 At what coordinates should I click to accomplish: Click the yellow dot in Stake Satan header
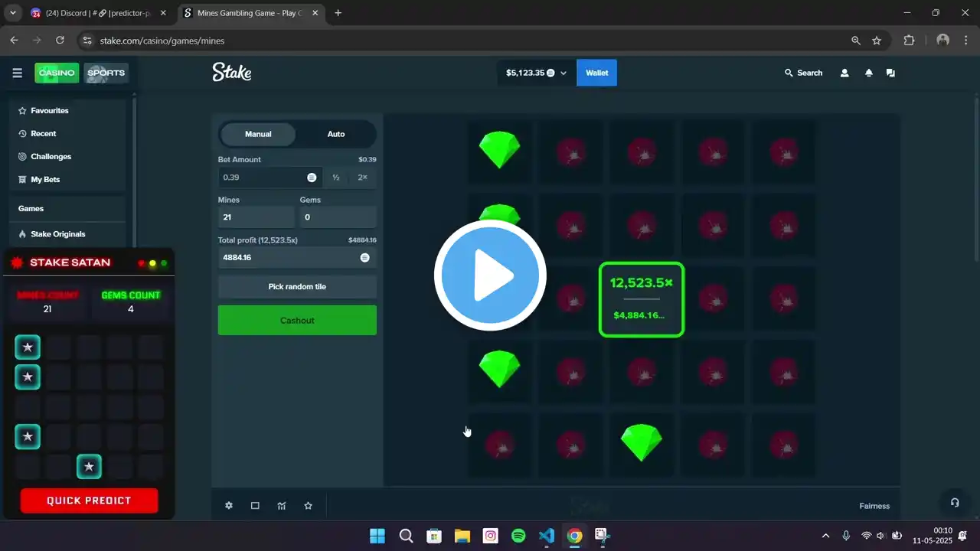coord(152,263)
